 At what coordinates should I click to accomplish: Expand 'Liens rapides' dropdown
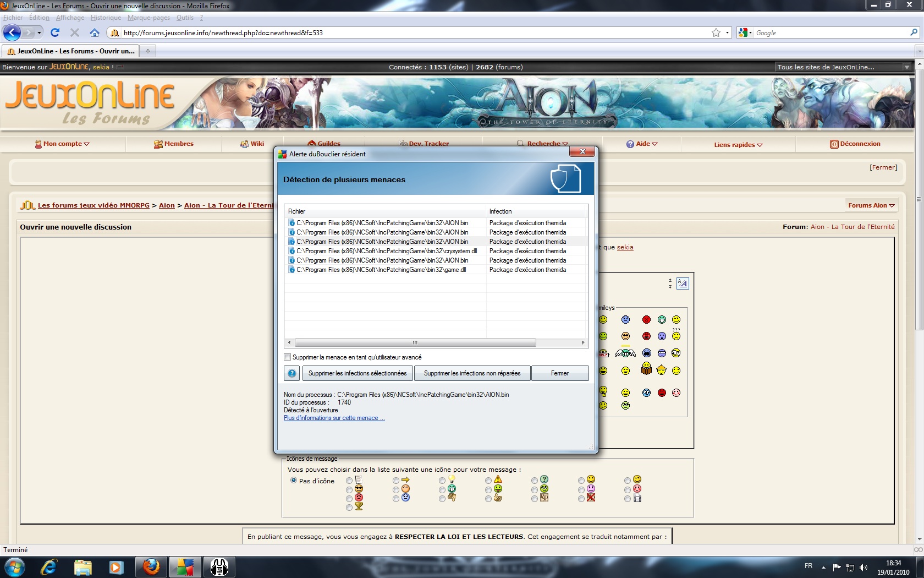point(738,145)
